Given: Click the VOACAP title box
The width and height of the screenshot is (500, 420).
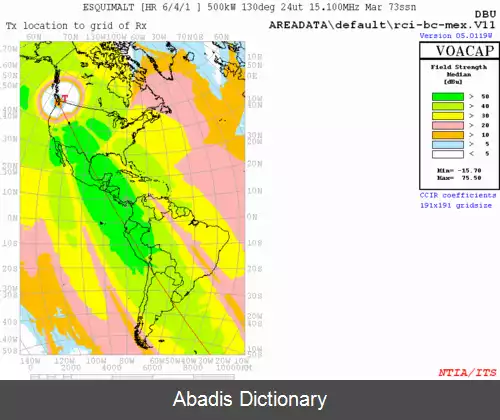Looking at the screenshot, I should coord(459,51).
